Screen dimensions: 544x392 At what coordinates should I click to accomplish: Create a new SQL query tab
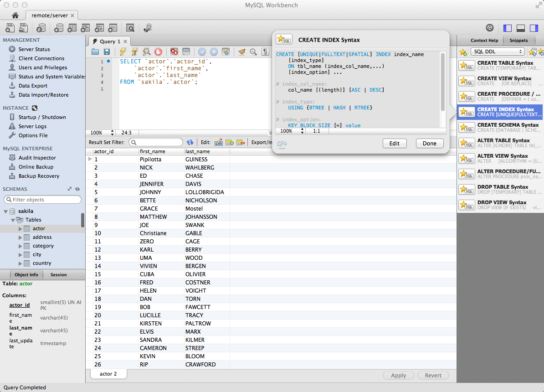point(10,28)
